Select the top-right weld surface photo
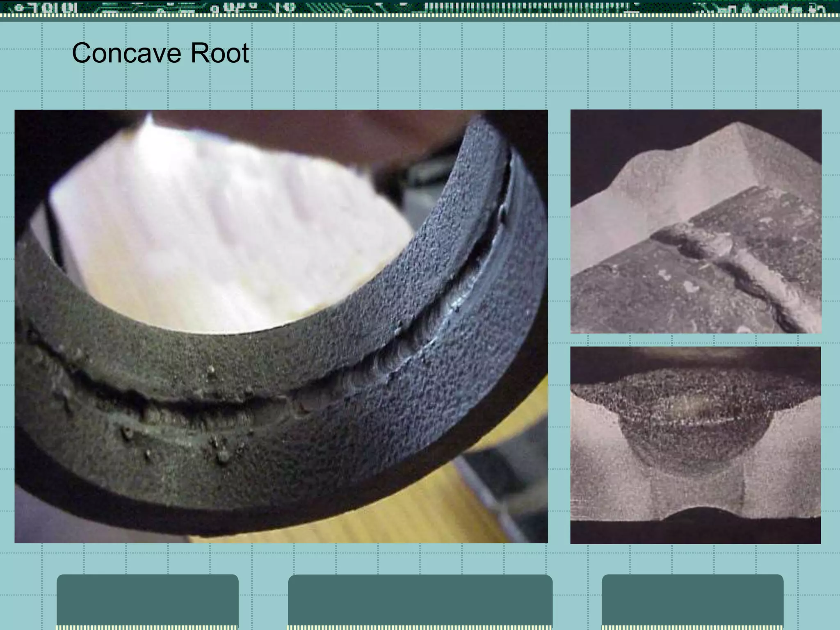The height and width of the screenshot is (630, 840). (696, 221)
